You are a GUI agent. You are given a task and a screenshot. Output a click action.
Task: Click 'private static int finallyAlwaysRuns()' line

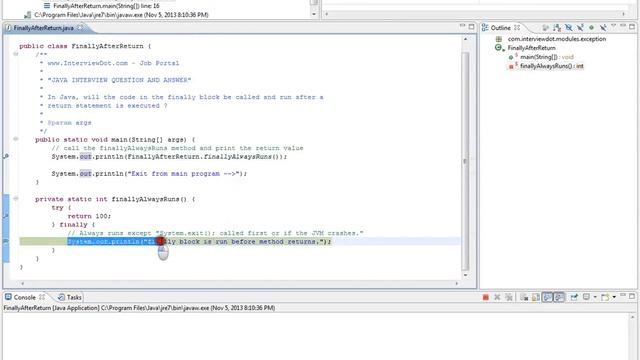115,199
